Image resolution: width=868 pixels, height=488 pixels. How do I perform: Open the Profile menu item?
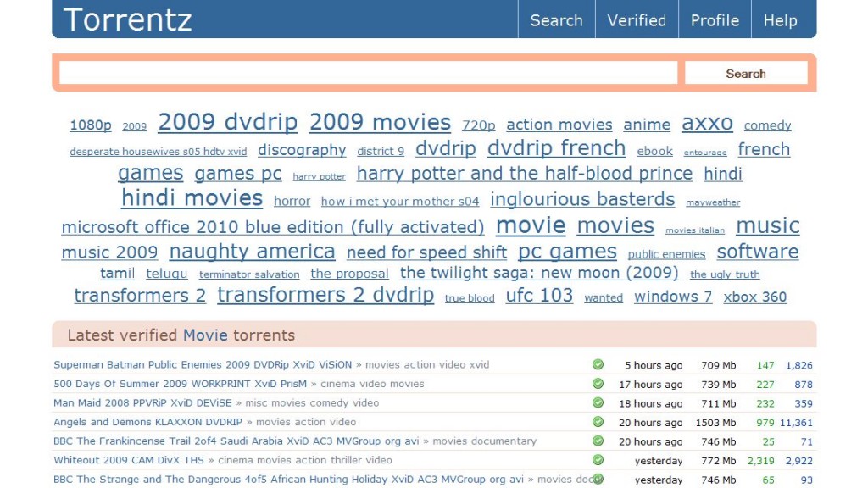715,20
